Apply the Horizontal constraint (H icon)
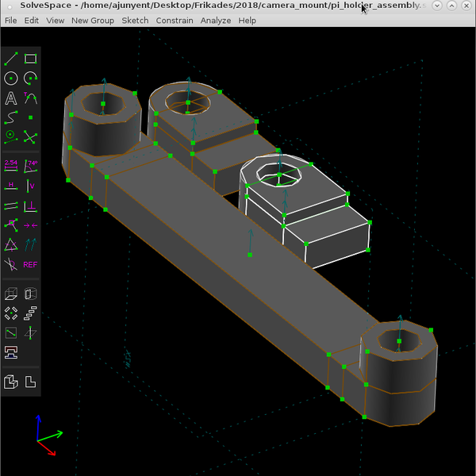 [11, 186]
